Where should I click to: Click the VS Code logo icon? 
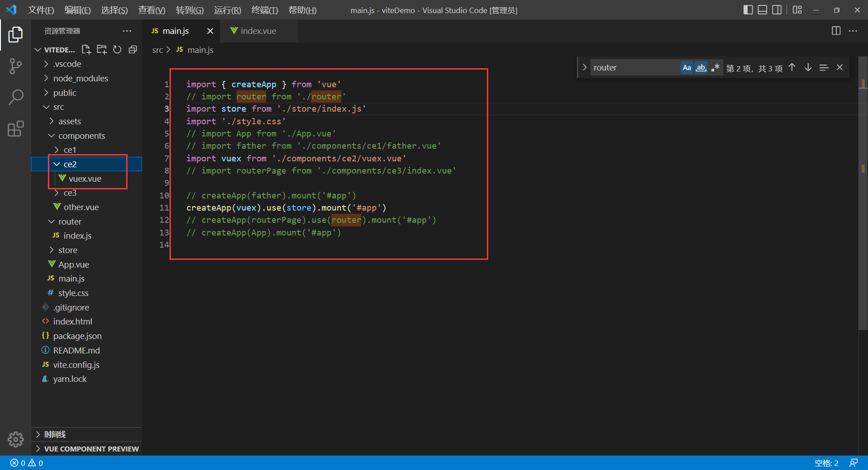[x=11, y=10]
